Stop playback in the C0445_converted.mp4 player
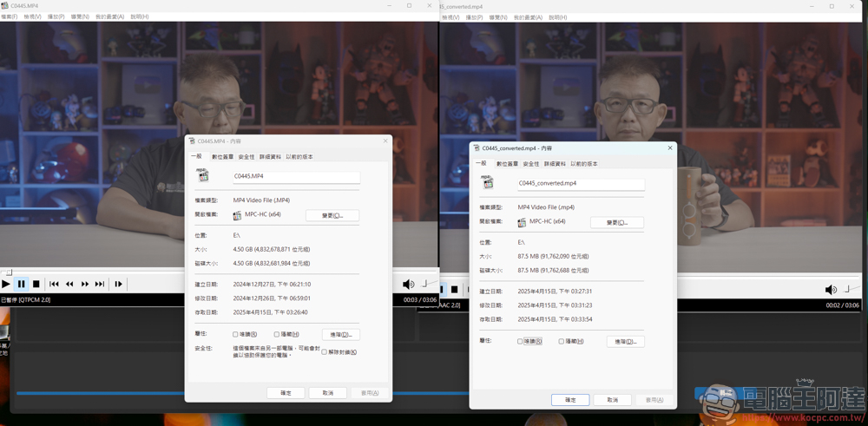 454,289
